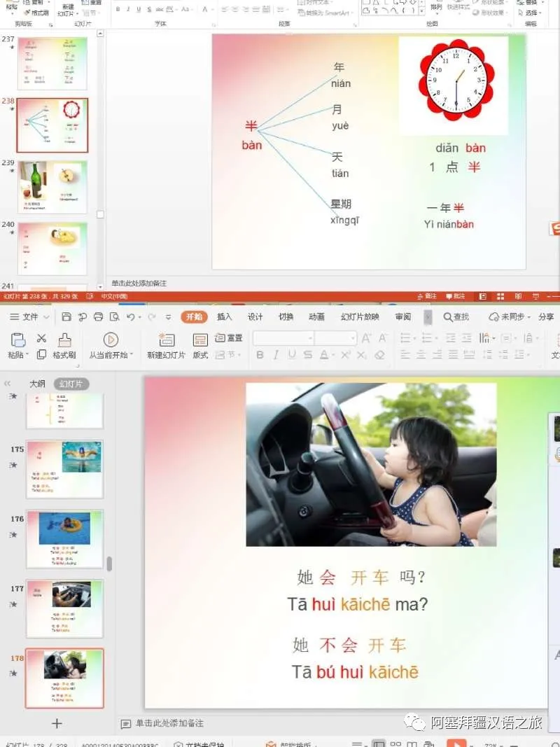Select slide 237 thumbnail in PowerPoint panel
The width and height of the screenshot is (560, 747).
click(52, 64)
